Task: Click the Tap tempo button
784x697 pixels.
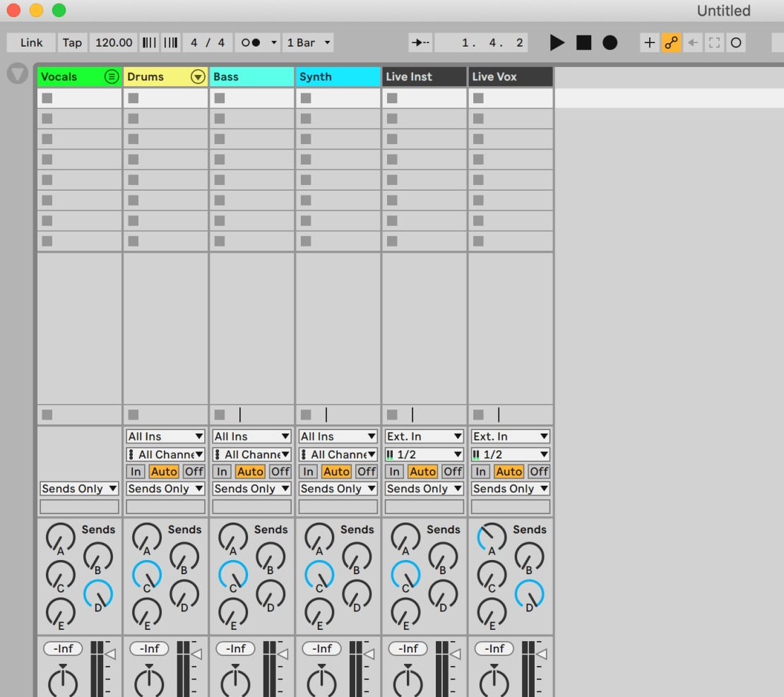Action: tap(72, 42)
